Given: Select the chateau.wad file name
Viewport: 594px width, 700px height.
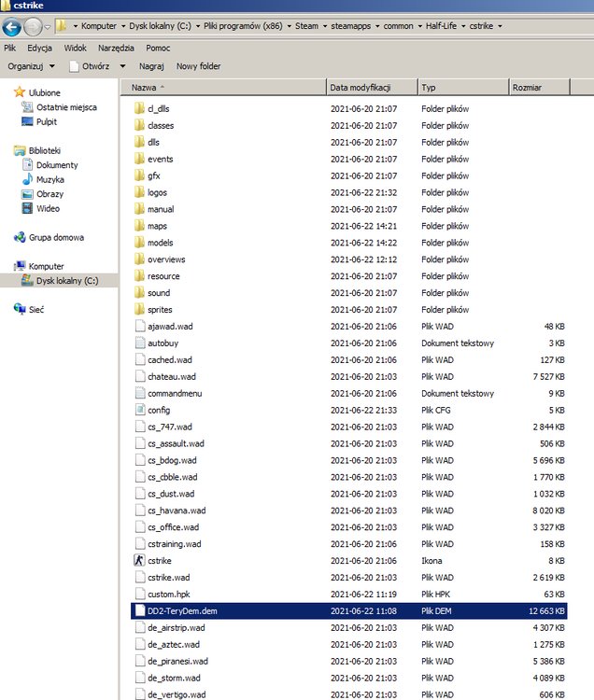Looking at the screenshot, I should (172, 376).
